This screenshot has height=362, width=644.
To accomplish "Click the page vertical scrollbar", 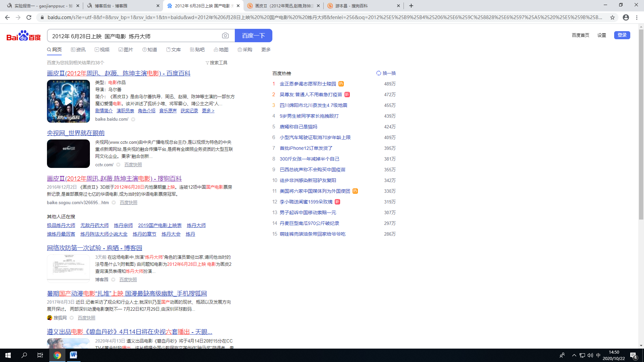I will click(x=641, y=124).
